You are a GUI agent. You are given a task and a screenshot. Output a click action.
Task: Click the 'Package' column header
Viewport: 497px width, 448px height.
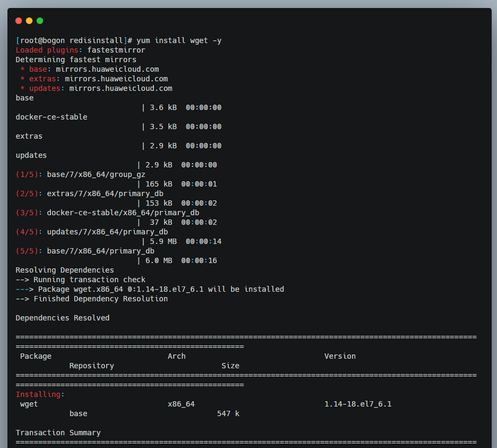[x=36, y=356]
